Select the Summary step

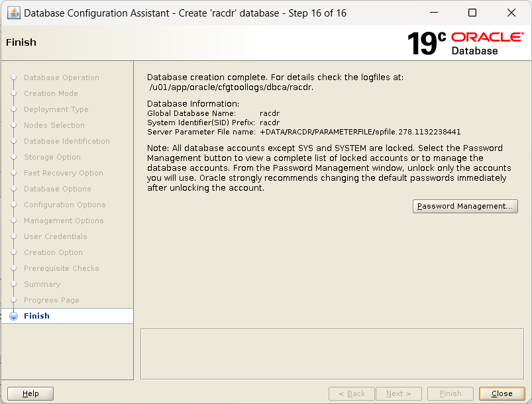click(42, 284)
